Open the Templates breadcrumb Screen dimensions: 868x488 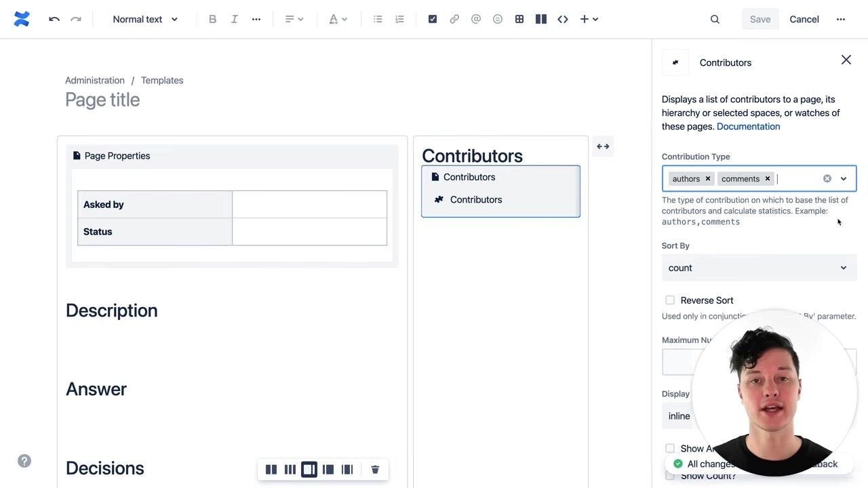[x=162, y=80]
